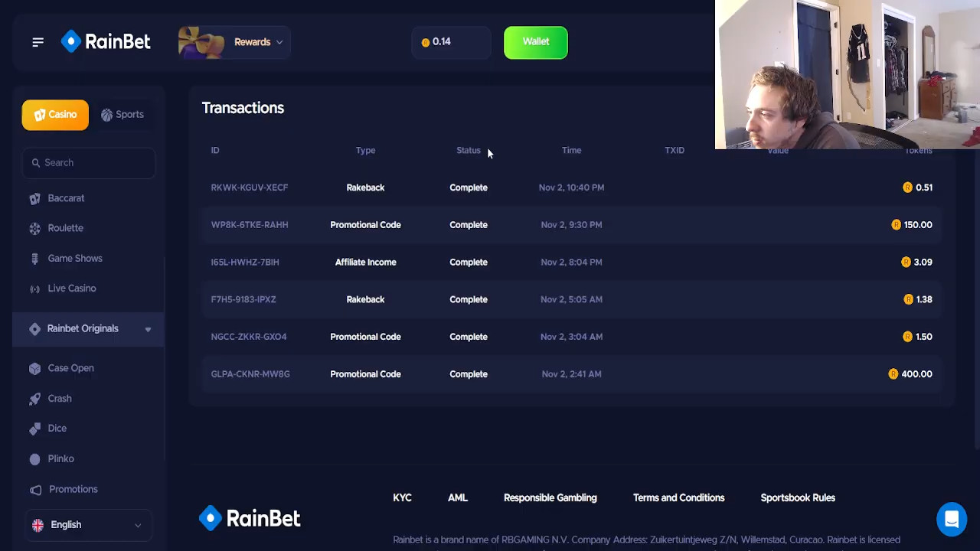The width and height of the screenshot is (980, 551).
Task: Click the coin icon in balance box
Action: click(426, 43)
